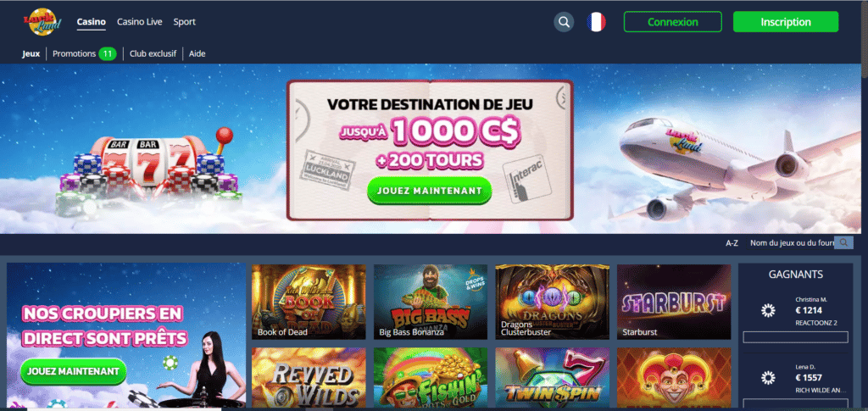Click the game name search field
Viewport: 868px width, 411px height.
pyautogui.click(x=792, y=243)
